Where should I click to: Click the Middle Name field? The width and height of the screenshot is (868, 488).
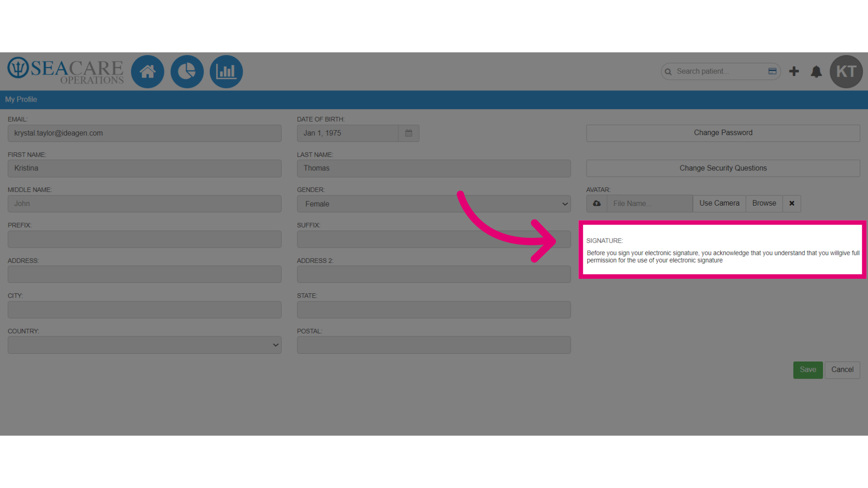coord(144,204)
